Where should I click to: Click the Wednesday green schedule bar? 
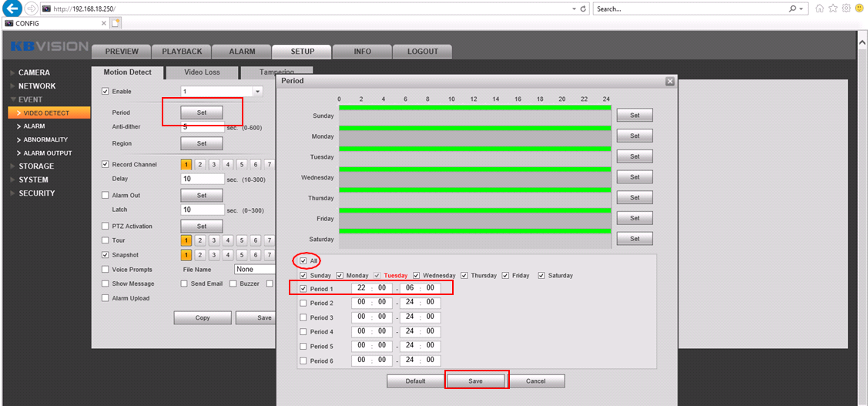474,169
